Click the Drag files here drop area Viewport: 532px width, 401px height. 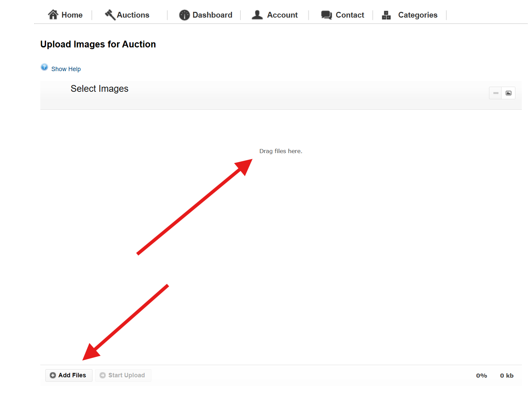coord(281,237)
